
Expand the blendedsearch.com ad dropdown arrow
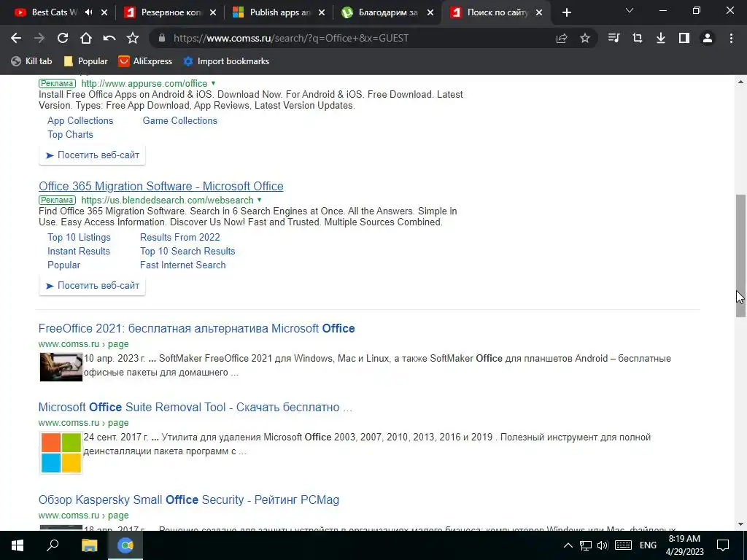pos(260,200)
